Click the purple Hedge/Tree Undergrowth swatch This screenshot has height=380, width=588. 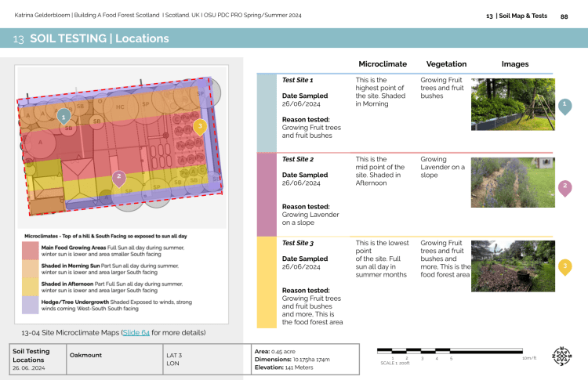[x=31, y=305]
